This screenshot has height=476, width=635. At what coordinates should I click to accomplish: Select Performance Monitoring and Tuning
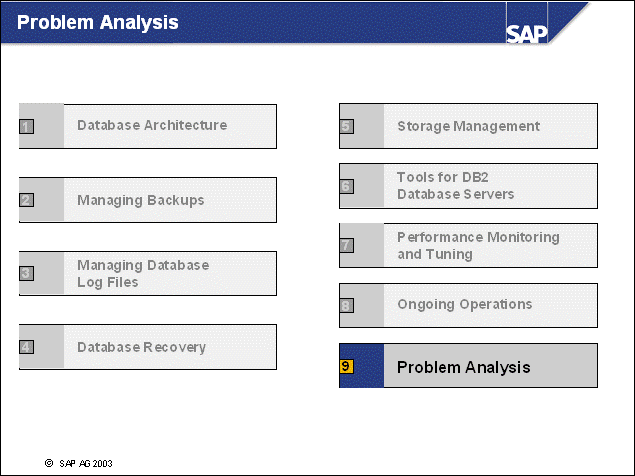(x=478, y=245)
